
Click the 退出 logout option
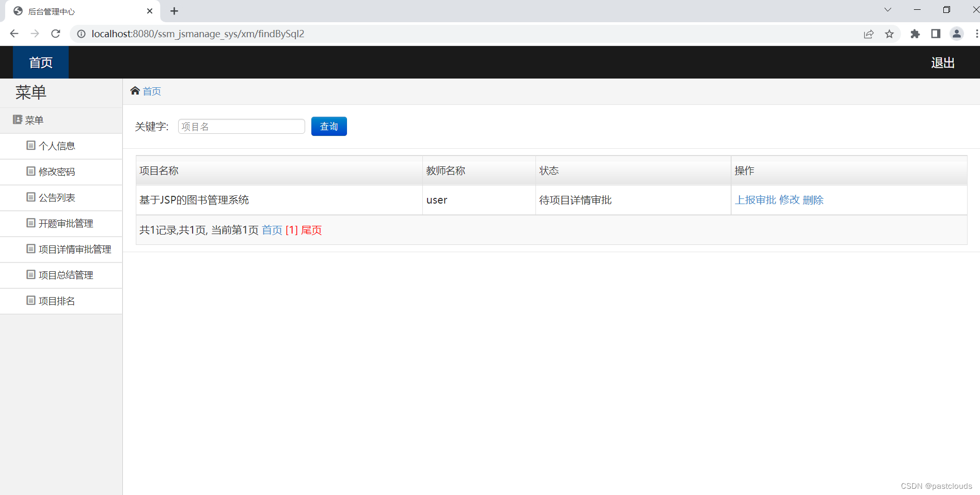(x=942, y=62)
